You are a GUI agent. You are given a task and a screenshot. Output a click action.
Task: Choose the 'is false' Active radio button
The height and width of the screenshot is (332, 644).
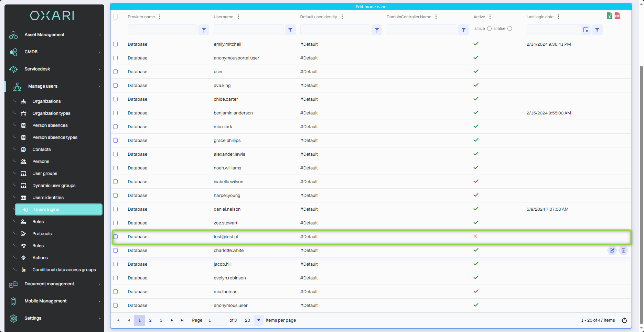[509, 29]
